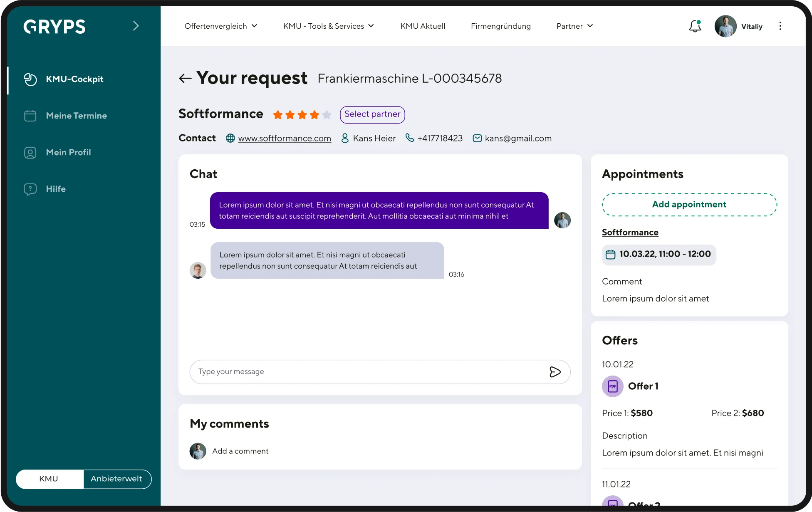This screenshot has width=812, height=512.
Task: Click the Hilfe question bubble icon
Action: pos(30,189)
